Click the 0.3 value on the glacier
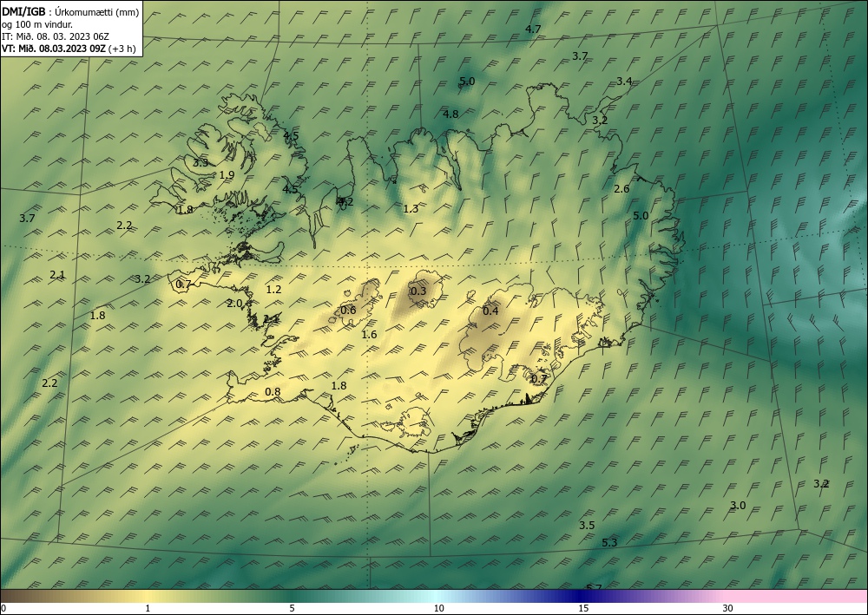Viewport: 868px width, 615px height. coord(418,291)
